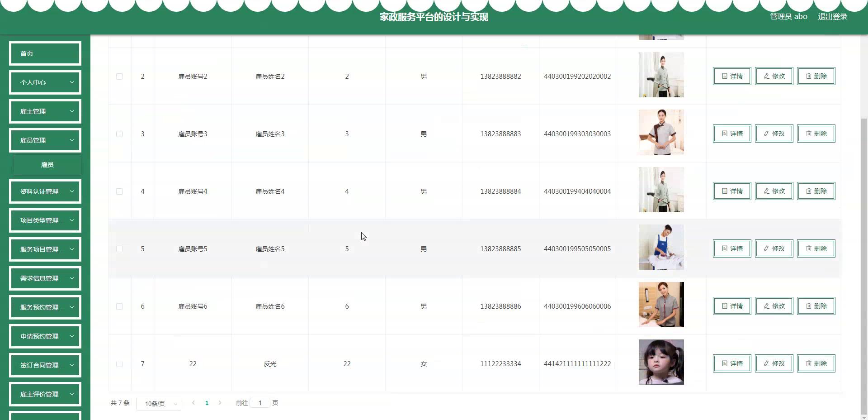Expand 项目类型管理 menu
This screenshot has width=868, height=420.
click(45, 220)
